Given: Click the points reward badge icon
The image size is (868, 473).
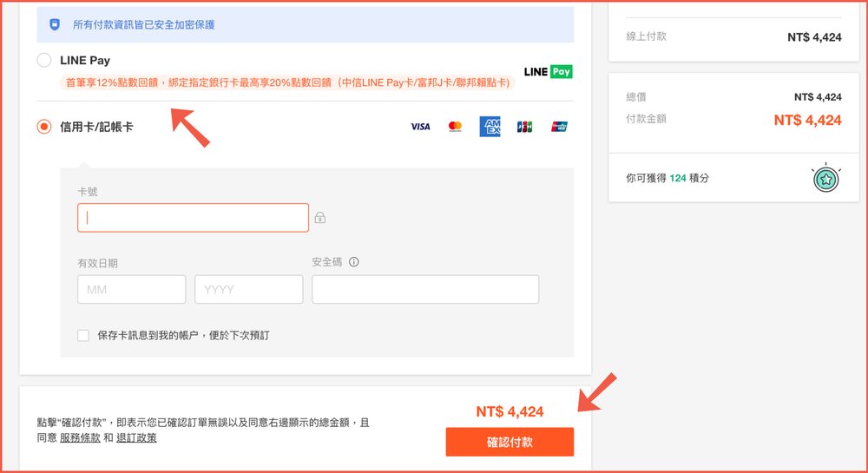Looking at the screenshot, I should (x=826, y=178).
